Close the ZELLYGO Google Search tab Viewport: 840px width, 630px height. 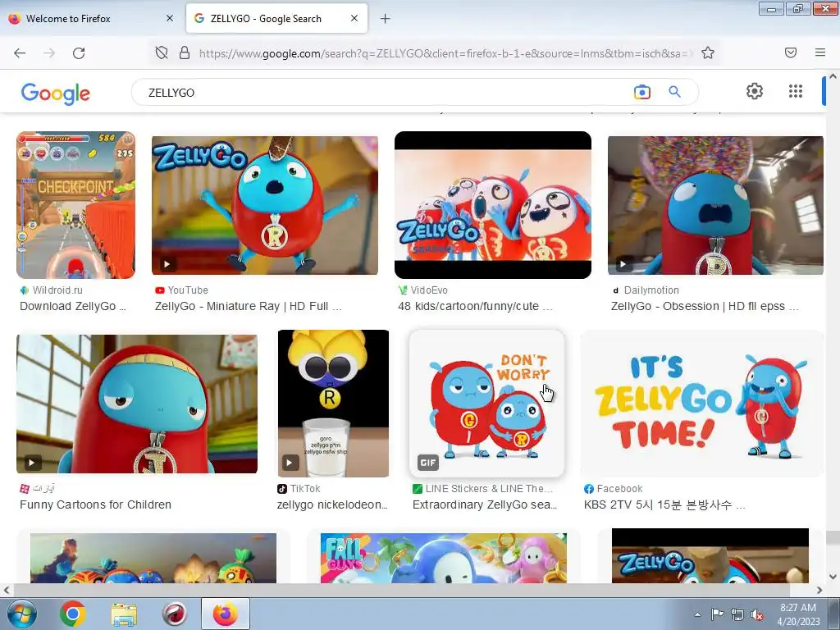354,18
